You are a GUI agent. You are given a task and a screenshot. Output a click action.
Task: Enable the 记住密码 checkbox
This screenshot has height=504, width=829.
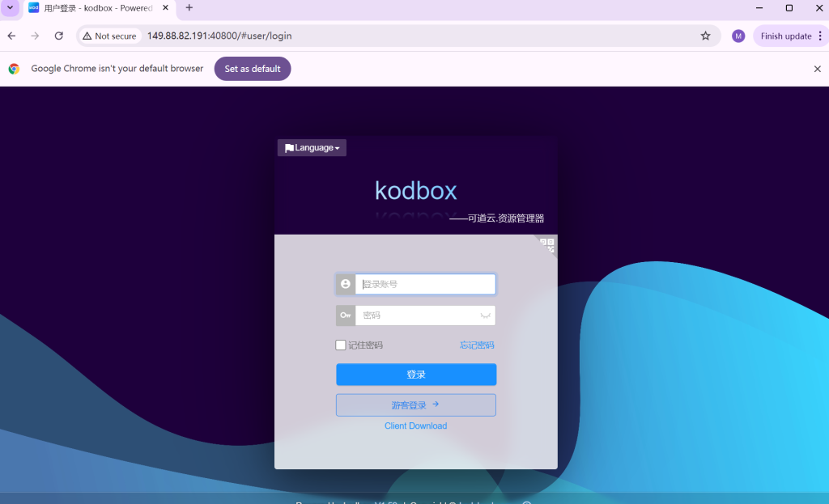[x=341, y=345]
